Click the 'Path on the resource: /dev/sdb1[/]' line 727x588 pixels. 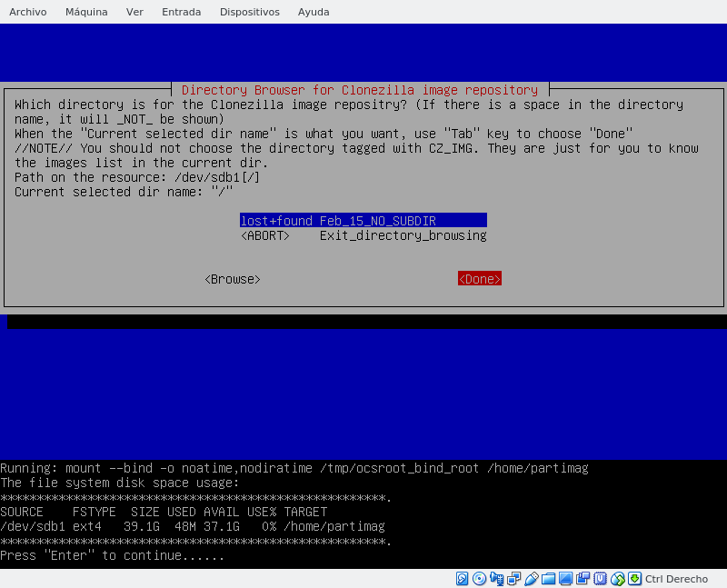pos(137,177)
